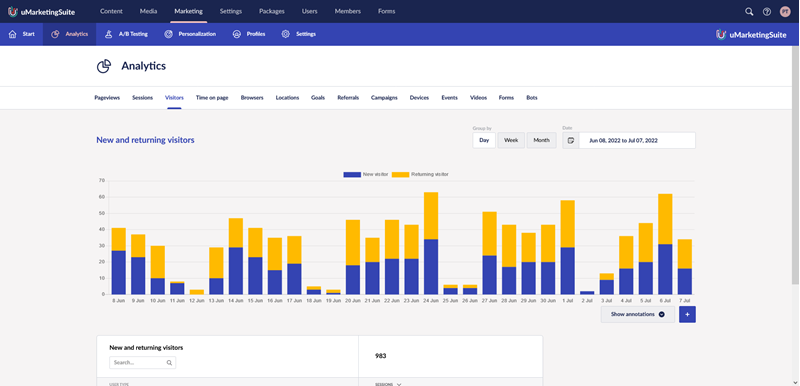This screenshot has height=386, width=800.
Task: Click the 1 Jul bar in chart
Action: click(567, 247)
